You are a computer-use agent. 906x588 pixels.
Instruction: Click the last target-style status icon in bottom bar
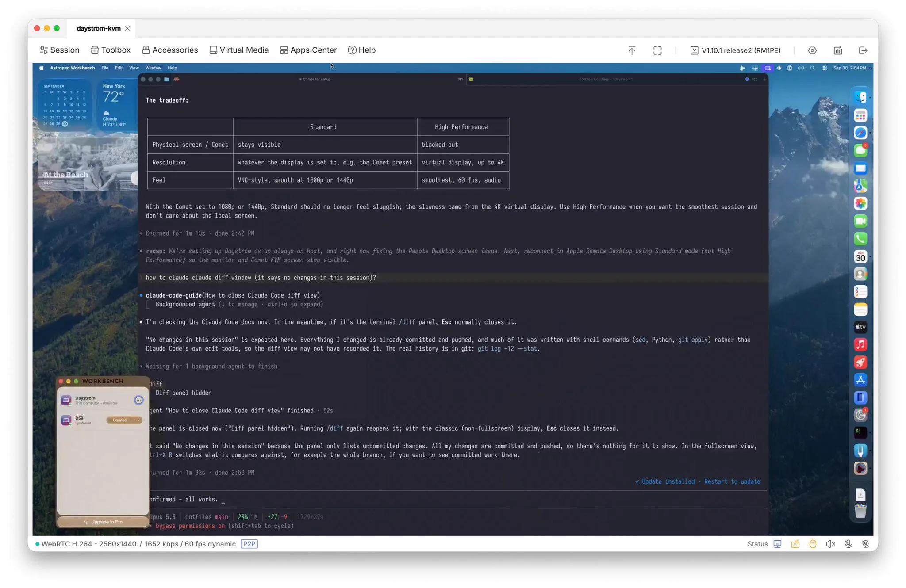[866, 544]
